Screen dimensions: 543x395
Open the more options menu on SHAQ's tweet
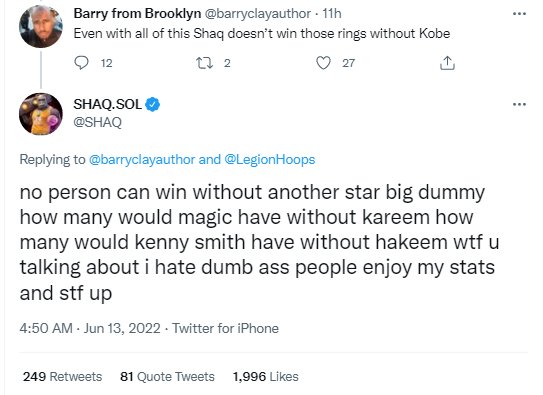click(x=519, y=104)
